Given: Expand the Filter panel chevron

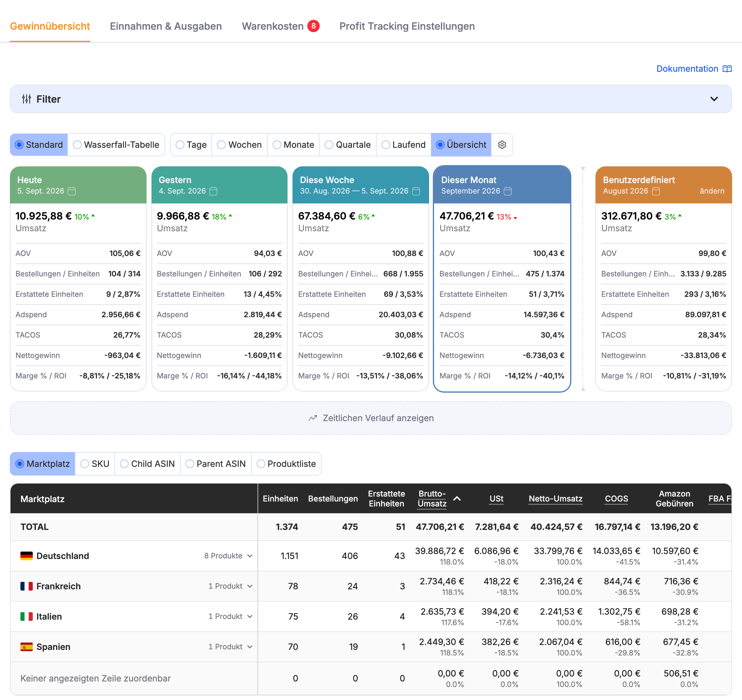Looking at the screenshot, I should (714, 99).
